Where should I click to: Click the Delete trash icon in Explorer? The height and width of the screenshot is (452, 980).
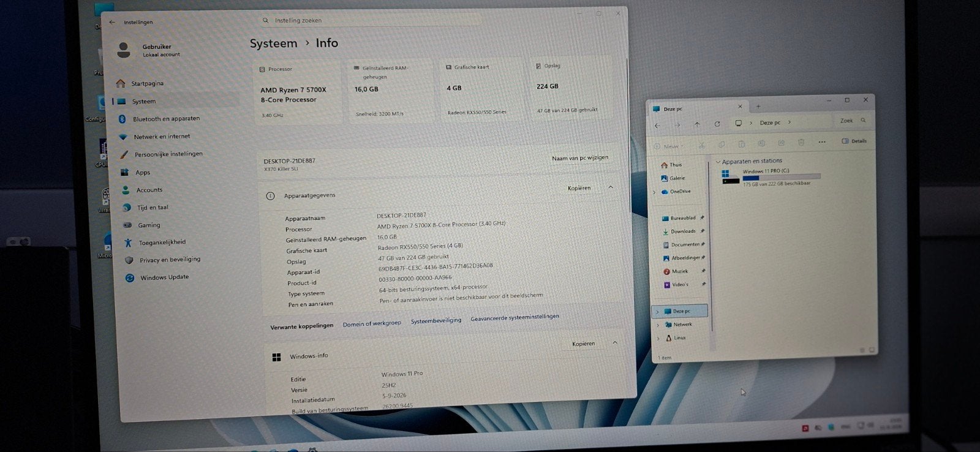tap(801, 142)
